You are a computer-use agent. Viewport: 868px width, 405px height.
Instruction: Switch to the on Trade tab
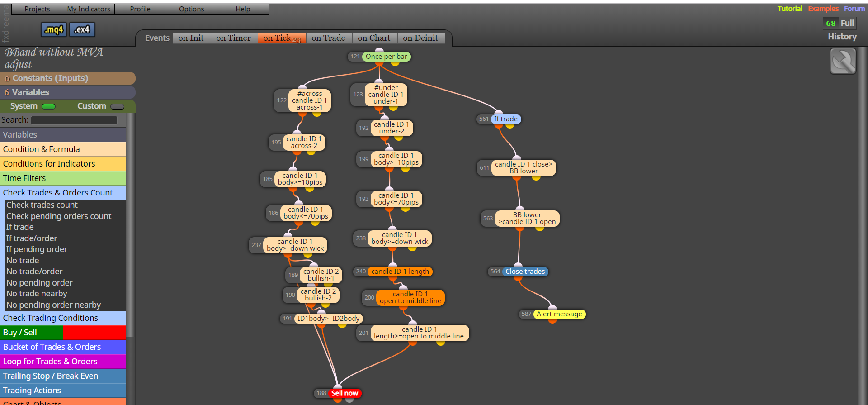(328, 38)
